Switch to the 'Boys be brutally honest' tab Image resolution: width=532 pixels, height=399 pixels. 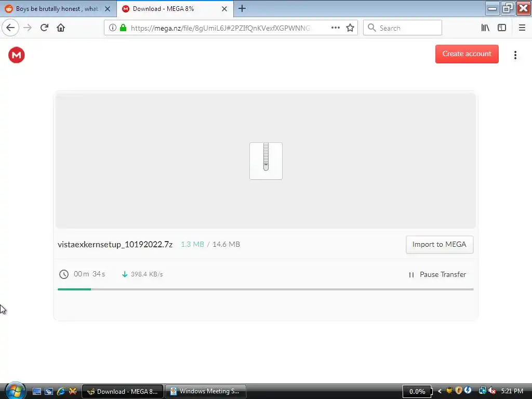[x=58, y=9]
